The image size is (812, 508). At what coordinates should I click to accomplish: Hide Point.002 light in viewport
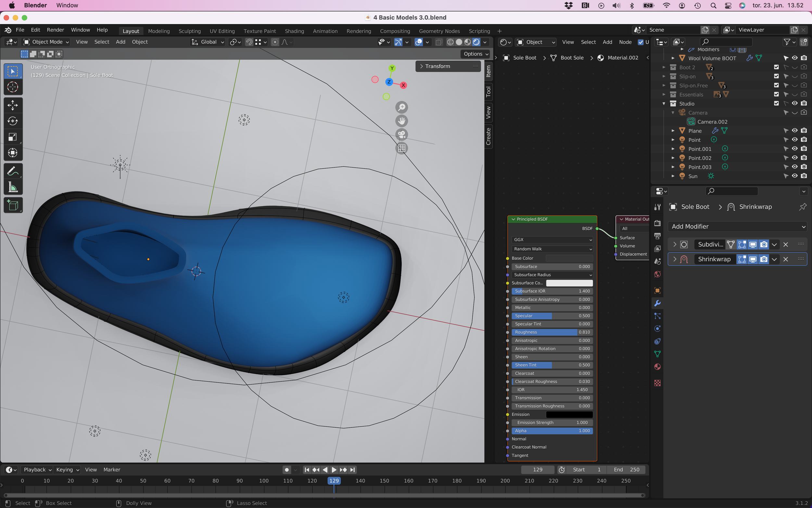[794, 158]
